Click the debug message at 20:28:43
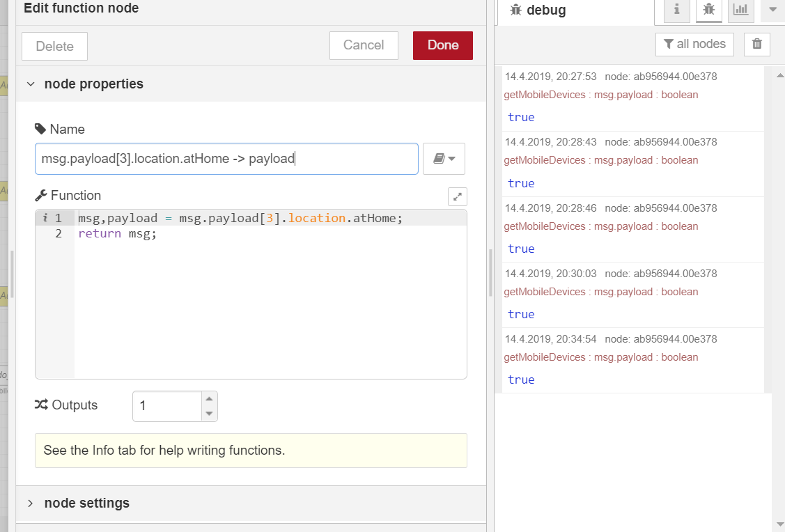This screenshot has width=785, height=532. click(632, 164)
